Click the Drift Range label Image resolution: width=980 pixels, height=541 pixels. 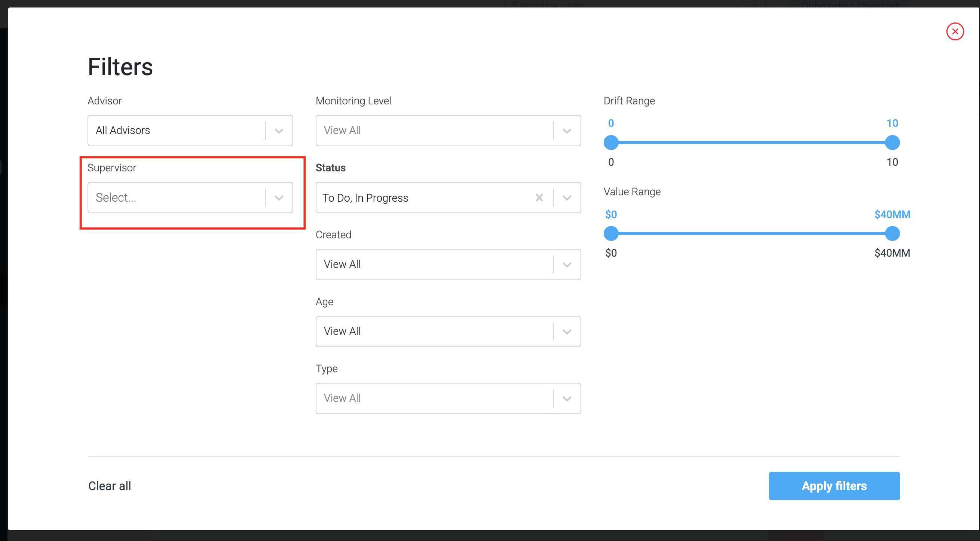point(629,101)
